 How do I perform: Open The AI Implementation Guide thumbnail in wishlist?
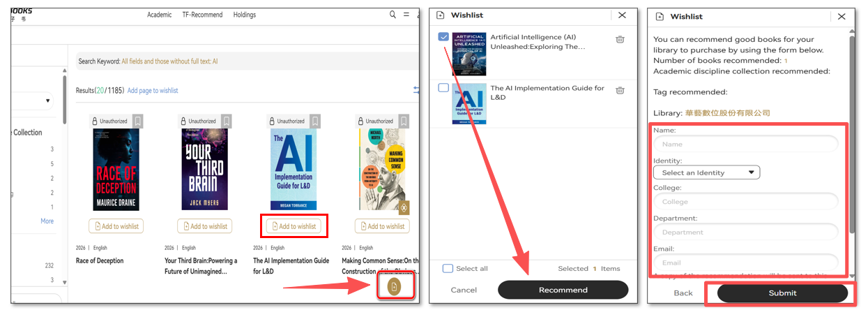pos(469,104)
